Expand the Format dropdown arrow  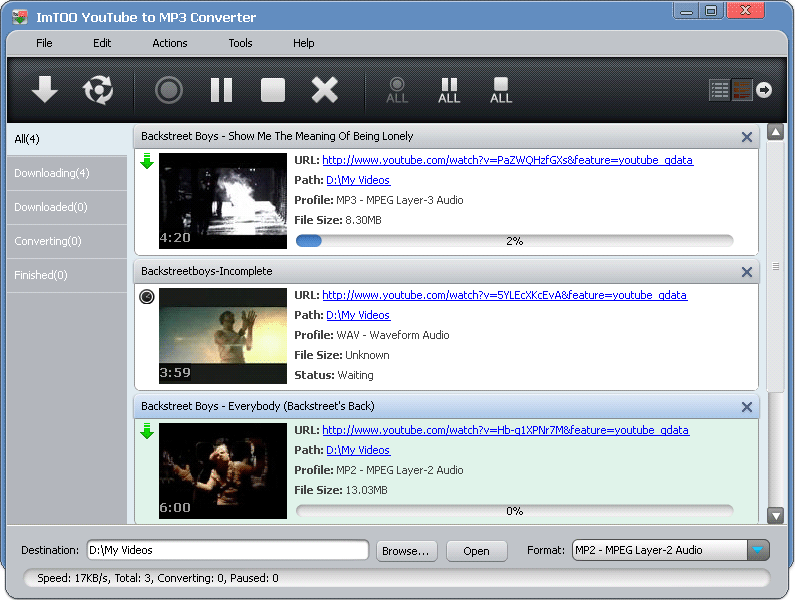(x=757, y=550)
